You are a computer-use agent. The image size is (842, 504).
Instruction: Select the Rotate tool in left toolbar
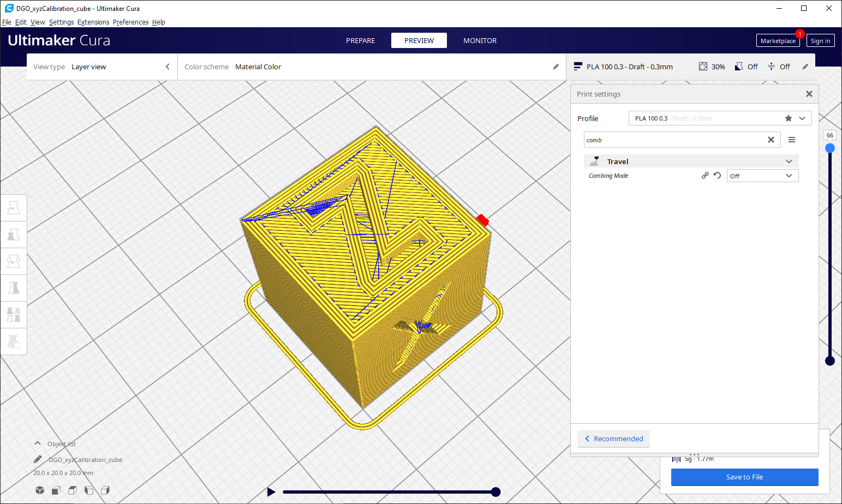tap(14, 261)
